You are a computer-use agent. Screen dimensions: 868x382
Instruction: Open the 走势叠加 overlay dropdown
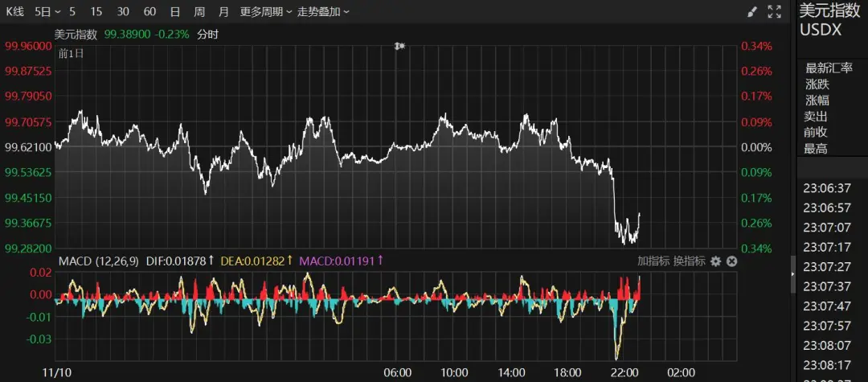coord(324,12)
